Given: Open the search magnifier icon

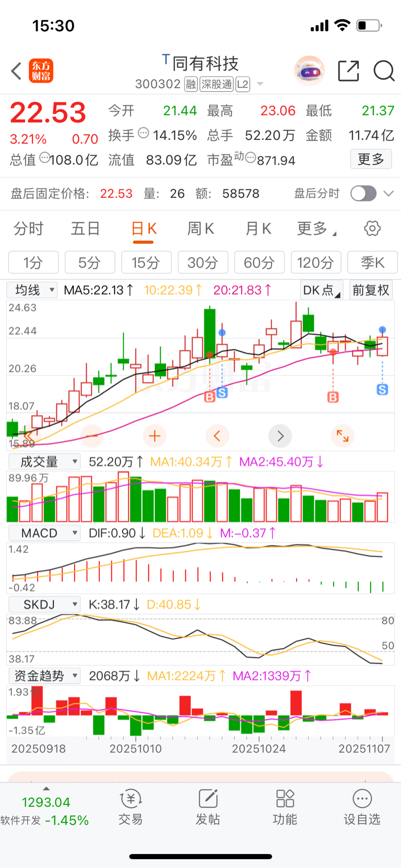Looking at the screenshot, I should [x=384, y=70].
